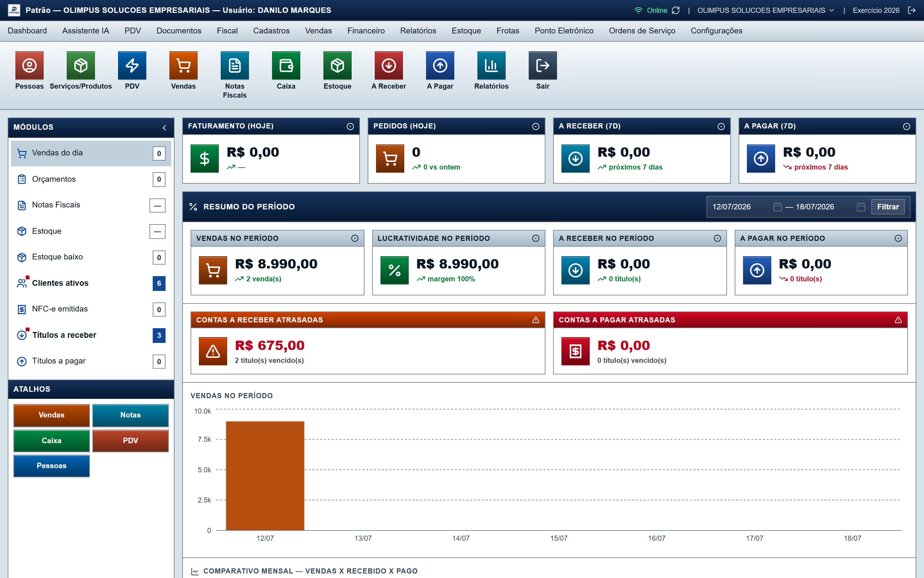Select NFC-e emitidas module
Viewport: 924px width, 578px height.
[91, 309]
